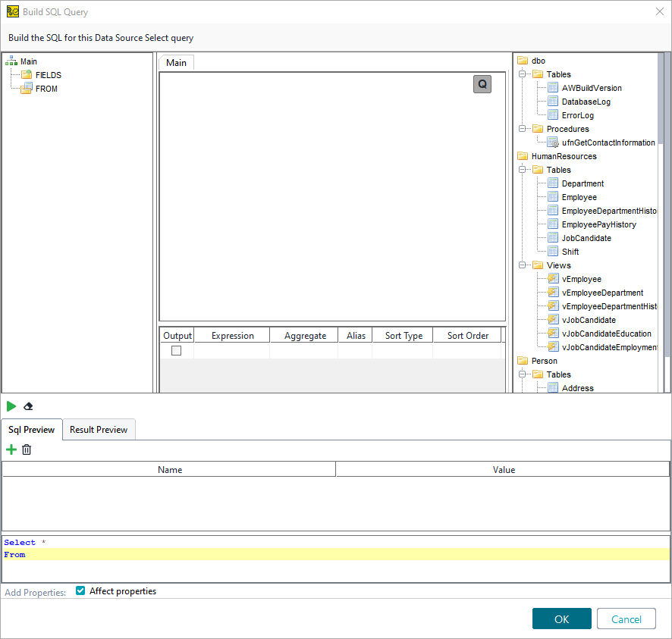Click the ufnGetContactInformation procedure icon

click(x=554, y=142)
